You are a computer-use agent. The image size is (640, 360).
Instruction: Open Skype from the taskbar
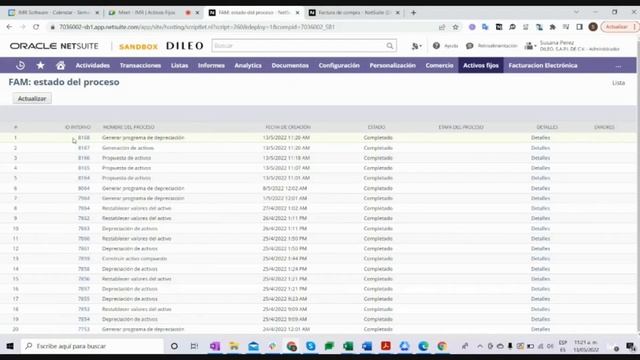[x=311, y=346]
